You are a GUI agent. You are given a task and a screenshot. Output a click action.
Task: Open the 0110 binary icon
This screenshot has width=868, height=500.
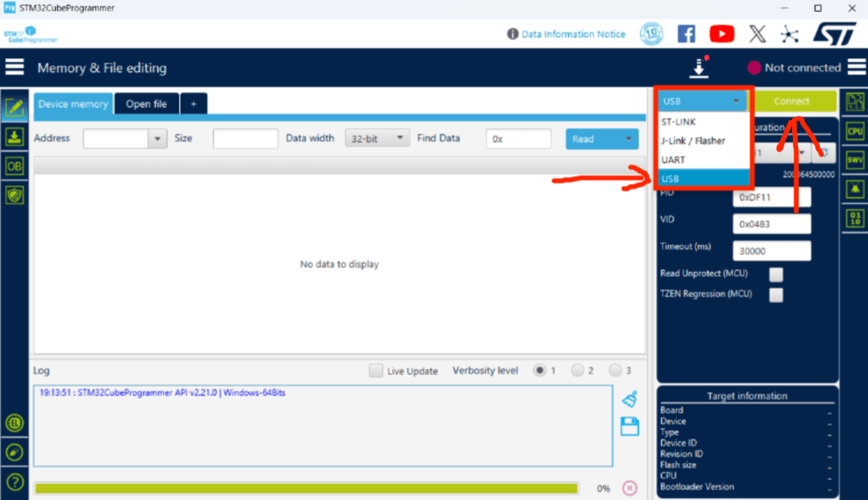coord(855,219)
